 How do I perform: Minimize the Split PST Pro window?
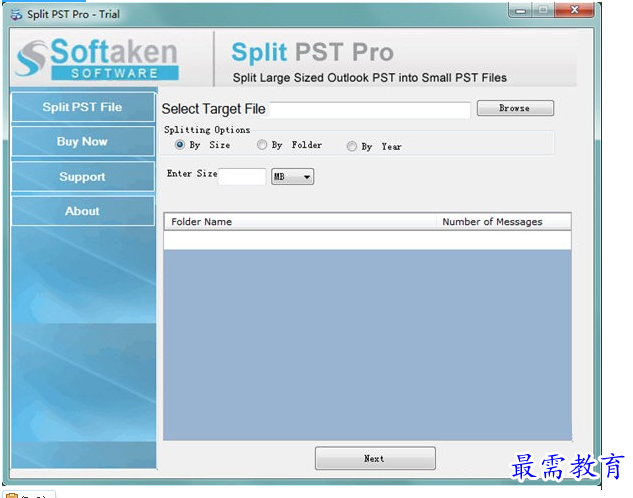(520, 10)
